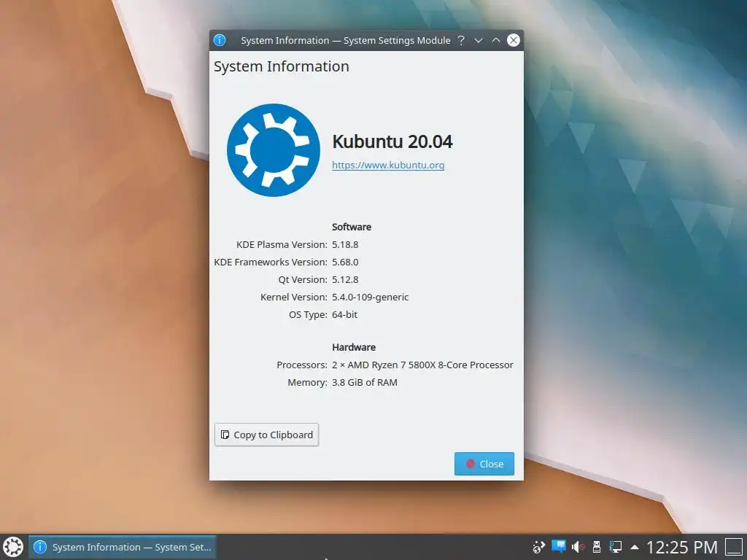Image resolution: width=747 pixels, height=560 pixels.
Task: Click the System Information page title
Action: click(x=281, y=66)
